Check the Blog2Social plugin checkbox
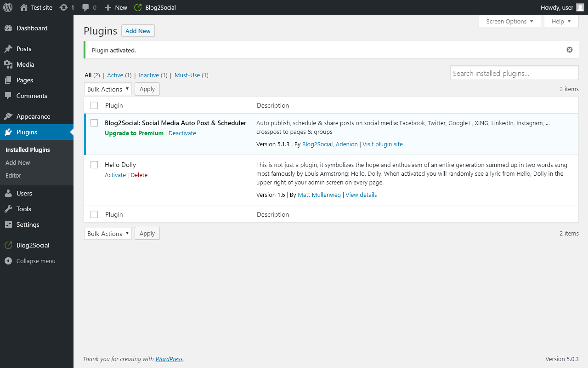 (94, 123)
